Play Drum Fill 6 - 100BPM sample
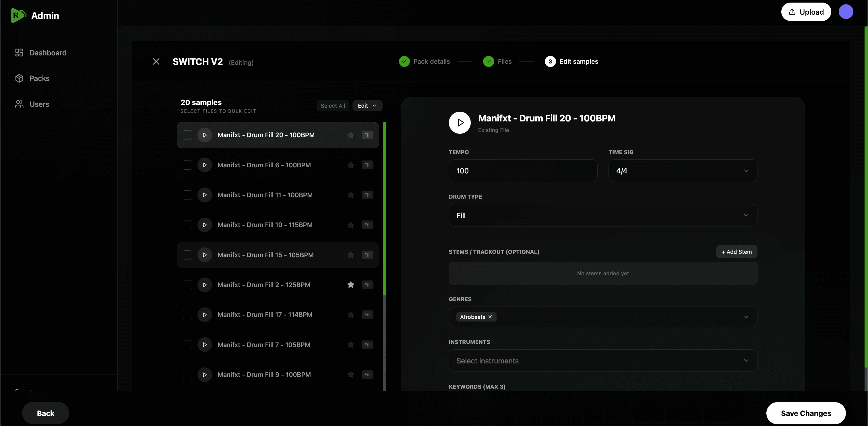 205,165
